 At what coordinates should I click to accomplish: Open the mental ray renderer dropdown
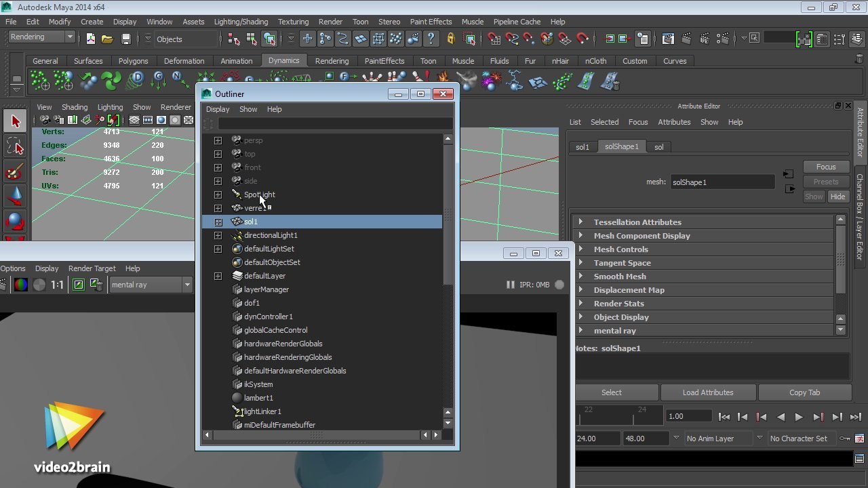click(151, 285)
